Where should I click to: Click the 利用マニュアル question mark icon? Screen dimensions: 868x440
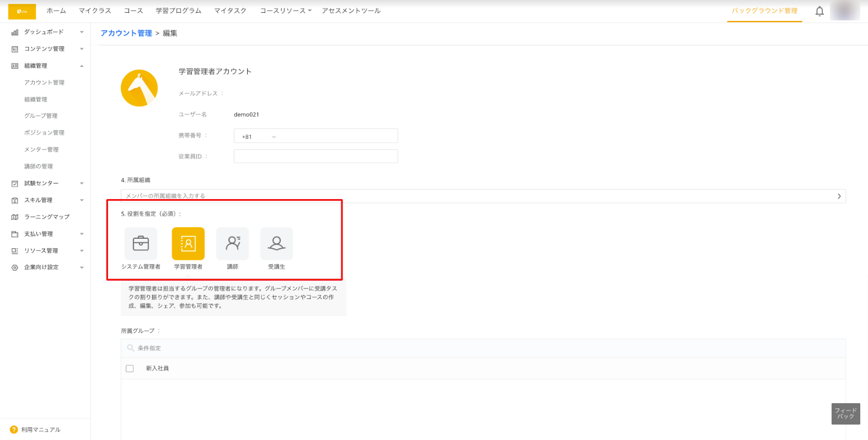(14, 430)
